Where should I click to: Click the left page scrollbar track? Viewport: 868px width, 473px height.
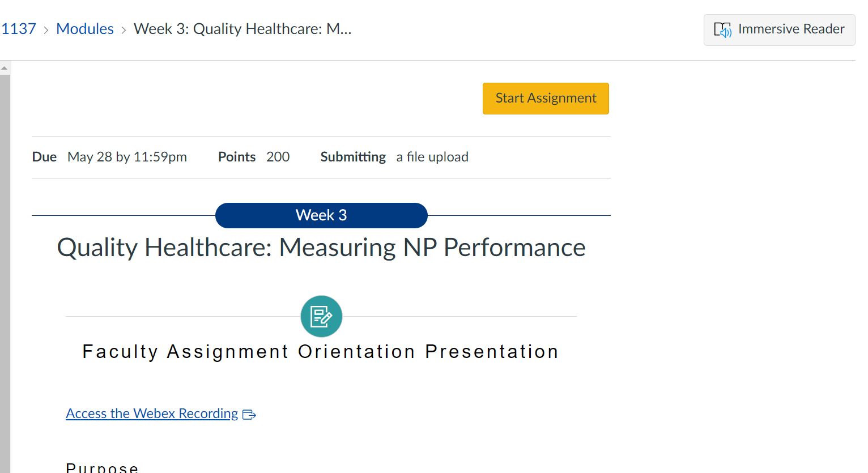[5, 255]
